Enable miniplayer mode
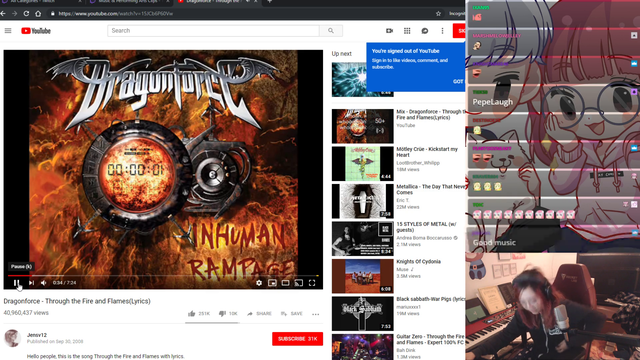This screenshot has width=640, height=360. (x=272, y=282)
